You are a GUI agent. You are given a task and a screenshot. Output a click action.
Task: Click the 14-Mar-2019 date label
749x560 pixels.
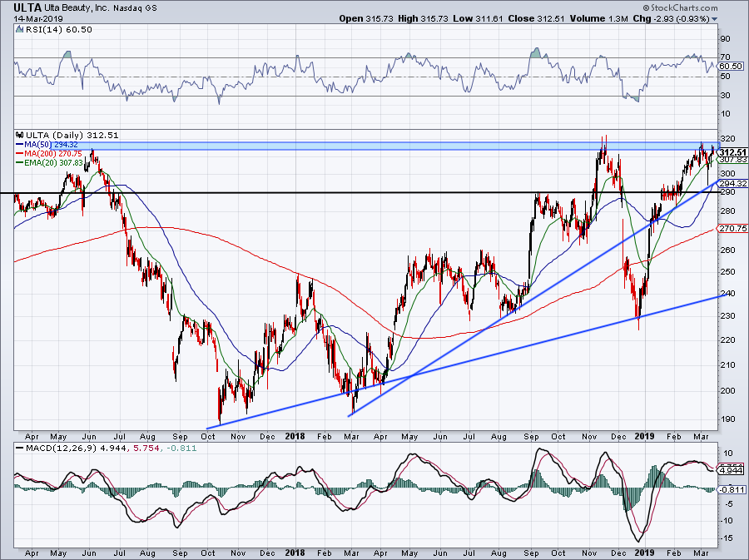coord(38,19)
